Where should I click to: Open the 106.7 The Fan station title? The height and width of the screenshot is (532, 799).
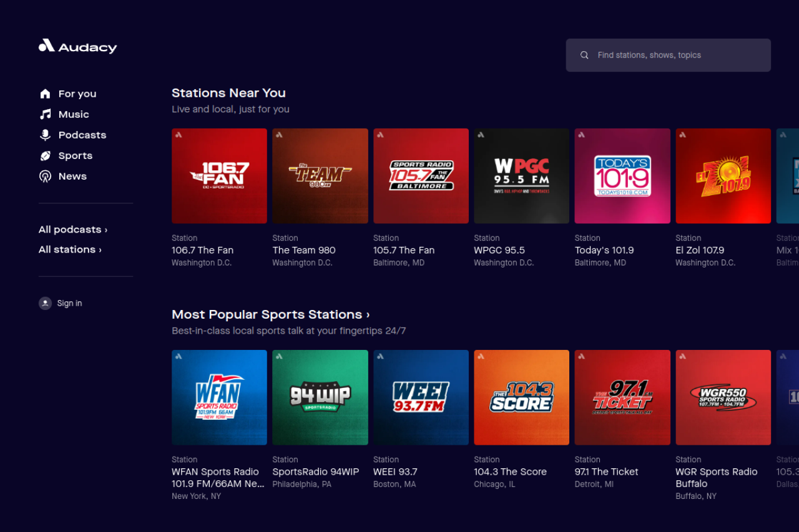[x=202, y=250]
